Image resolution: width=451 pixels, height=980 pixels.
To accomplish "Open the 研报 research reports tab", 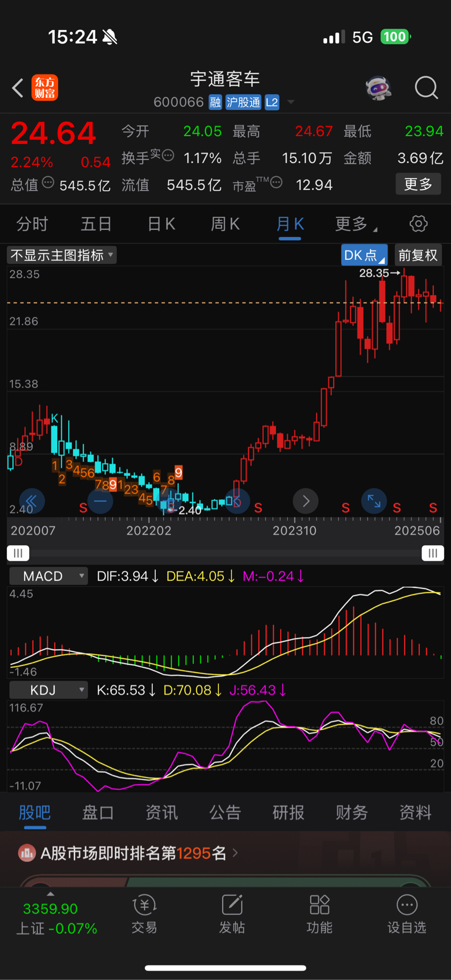I will coord(288,812).
